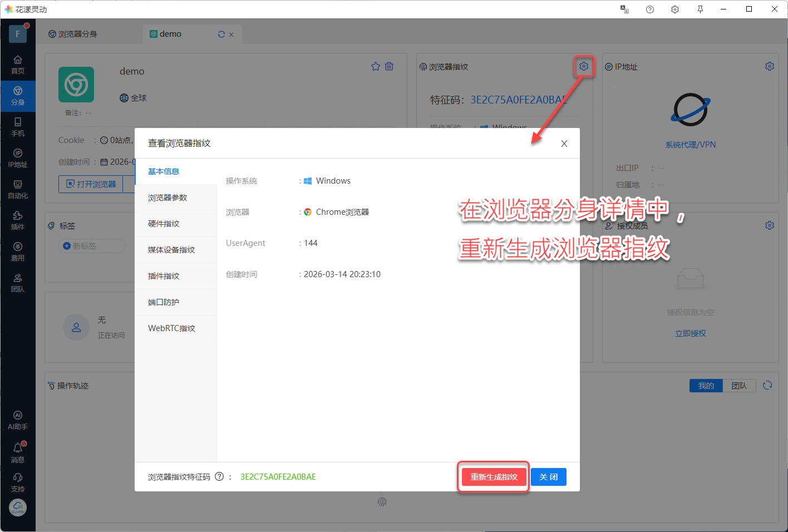Open 手机 section in sidebar

click(18, 127)
